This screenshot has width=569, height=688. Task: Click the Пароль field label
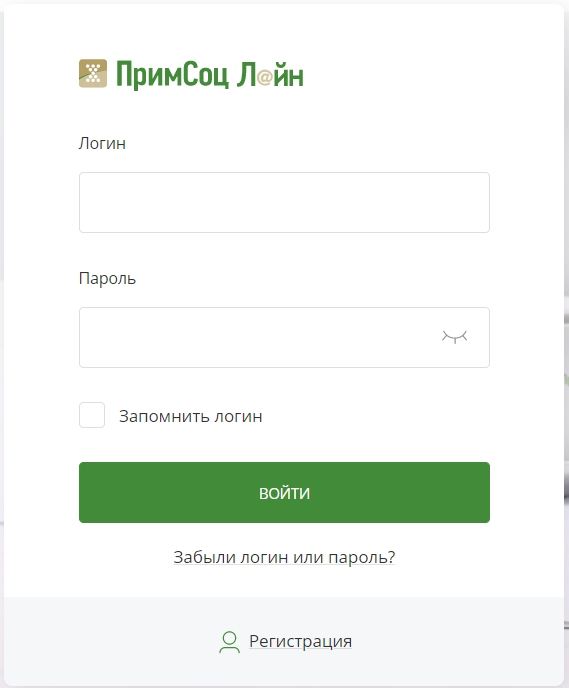click(x=107, y=279)
